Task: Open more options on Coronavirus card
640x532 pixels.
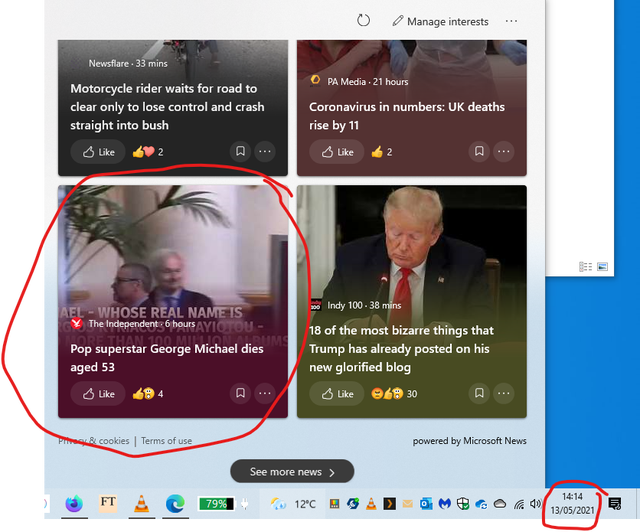Action: 503,151
